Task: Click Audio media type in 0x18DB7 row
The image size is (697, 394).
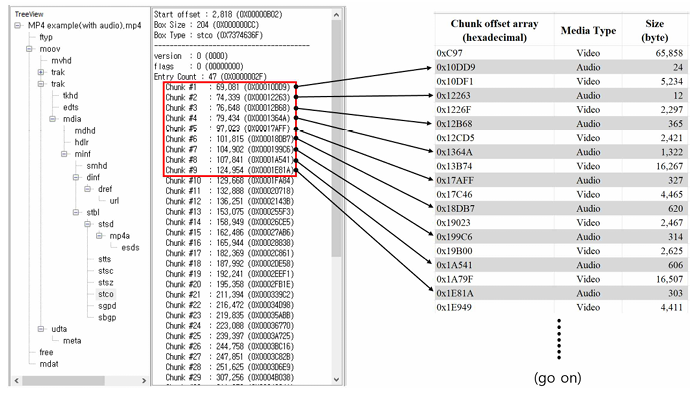Action: coord(588,209)
